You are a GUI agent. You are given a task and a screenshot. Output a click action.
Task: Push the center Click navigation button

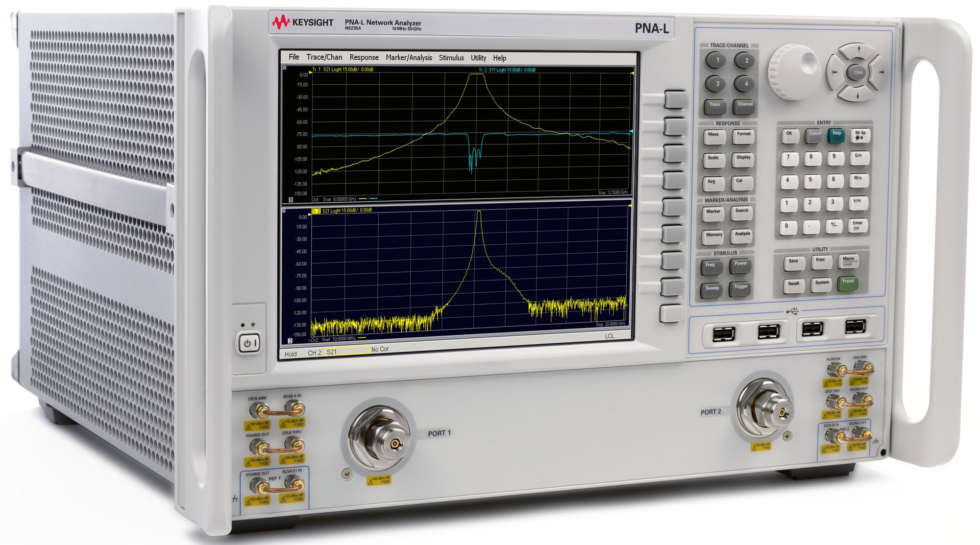[x=858, y=72]
